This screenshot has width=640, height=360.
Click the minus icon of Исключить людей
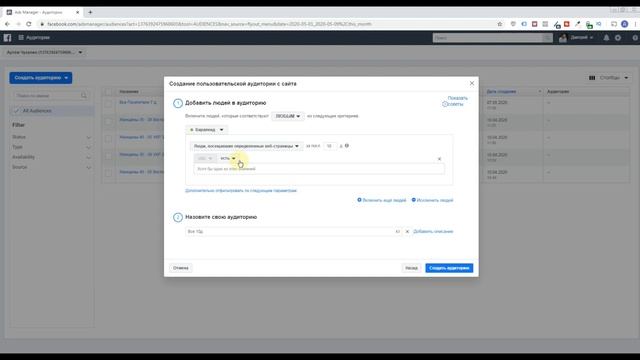[x=413, y=200]
